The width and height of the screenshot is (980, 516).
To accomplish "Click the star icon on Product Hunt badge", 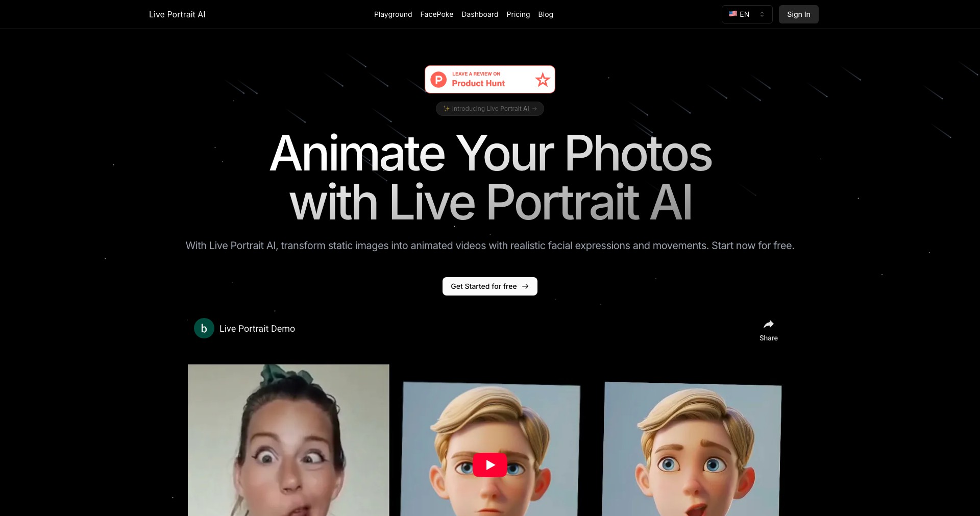I will click(543, 80).
